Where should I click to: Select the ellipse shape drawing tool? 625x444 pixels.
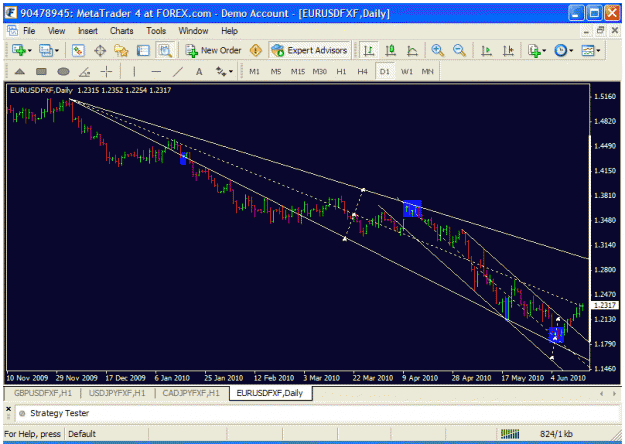coord(63,72)
